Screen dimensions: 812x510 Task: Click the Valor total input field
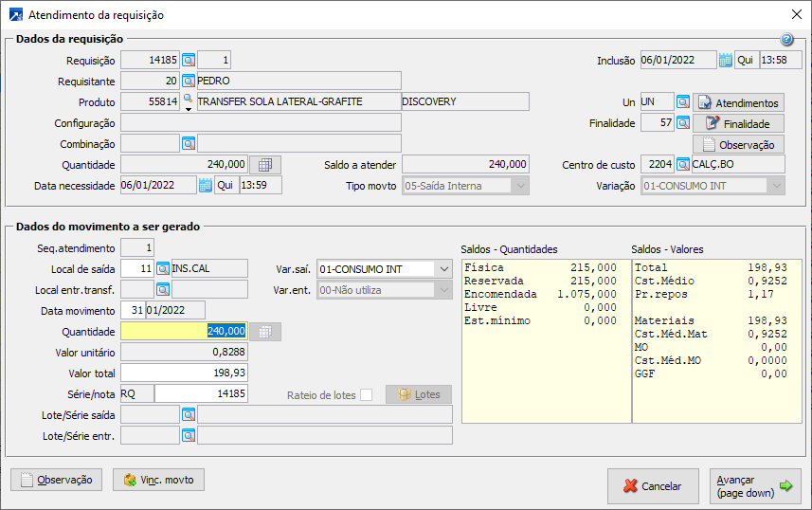point(184,373)
